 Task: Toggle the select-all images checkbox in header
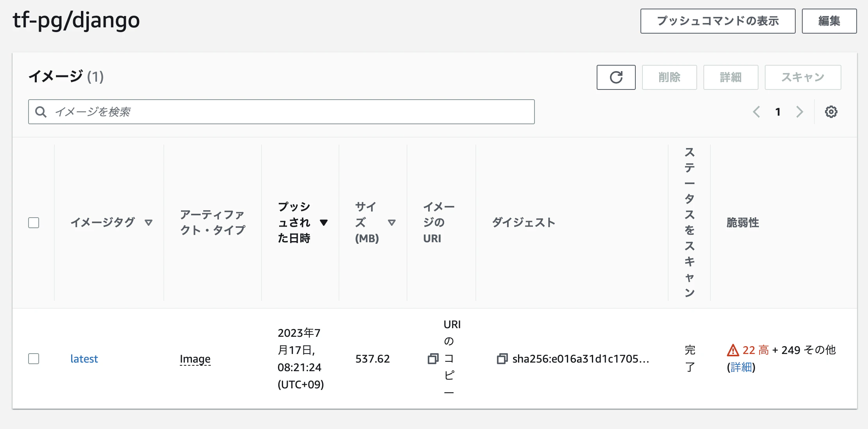(x=34, y=223)
